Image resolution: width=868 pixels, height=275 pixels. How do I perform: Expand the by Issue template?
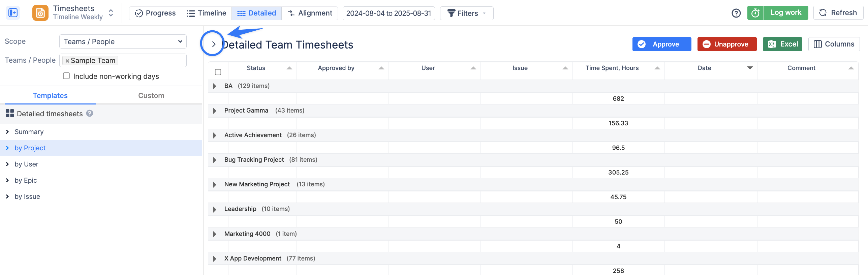(7, 196)
